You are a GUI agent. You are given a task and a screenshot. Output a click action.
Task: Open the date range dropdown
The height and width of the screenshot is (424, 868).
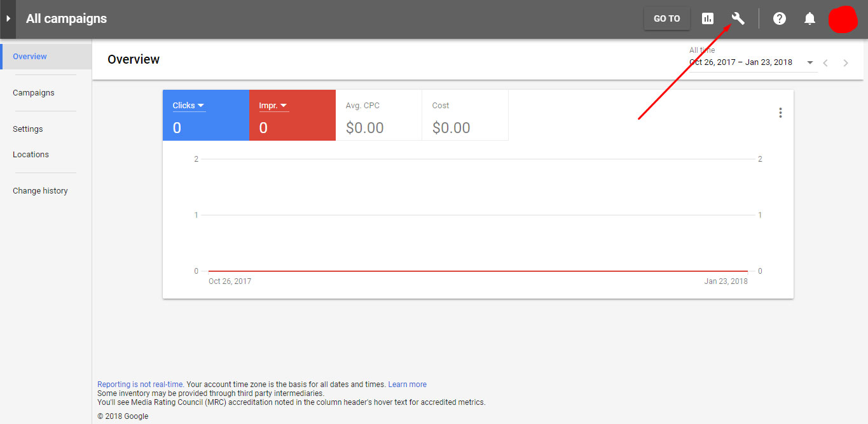(x=752, y=62)
